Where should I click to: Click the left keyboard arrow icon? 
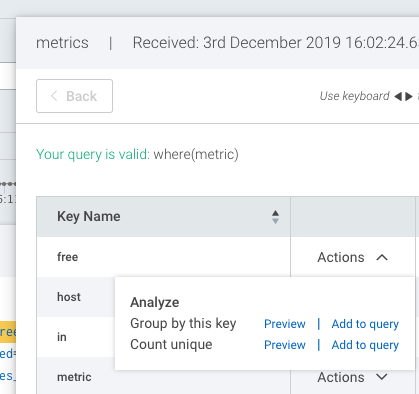click(x=398, y=96)
